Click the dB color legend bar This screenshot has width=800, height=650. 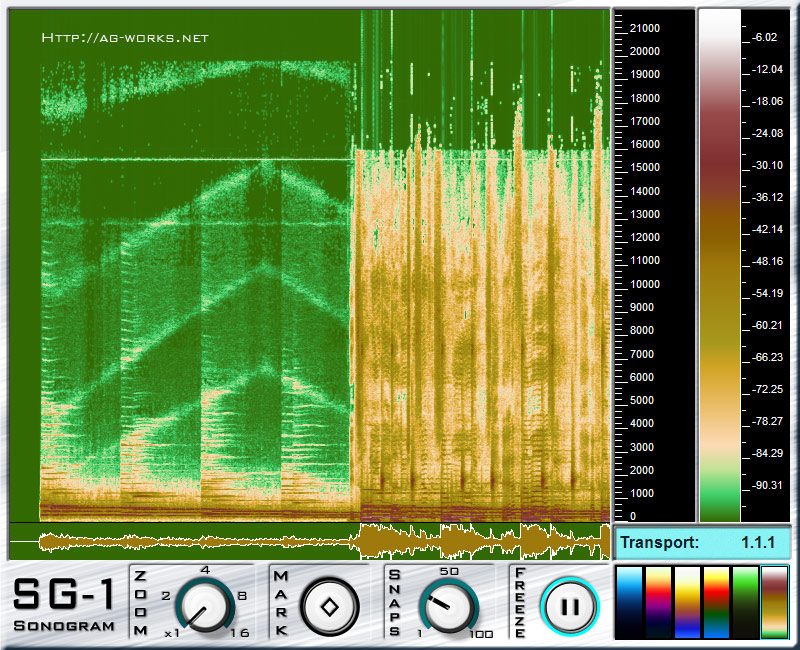tap(719, 265)
